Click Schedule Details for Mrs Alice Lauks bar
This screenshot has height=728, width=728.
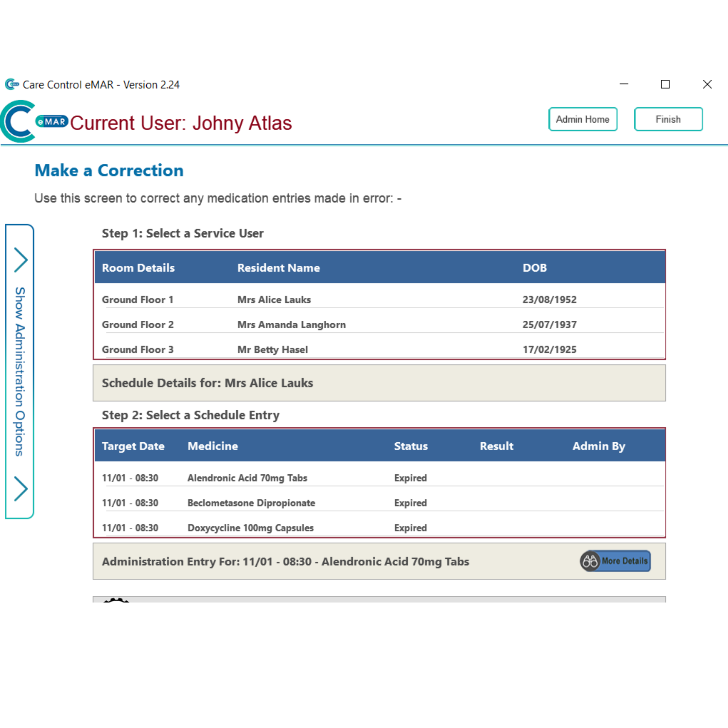tap(379, 383)
